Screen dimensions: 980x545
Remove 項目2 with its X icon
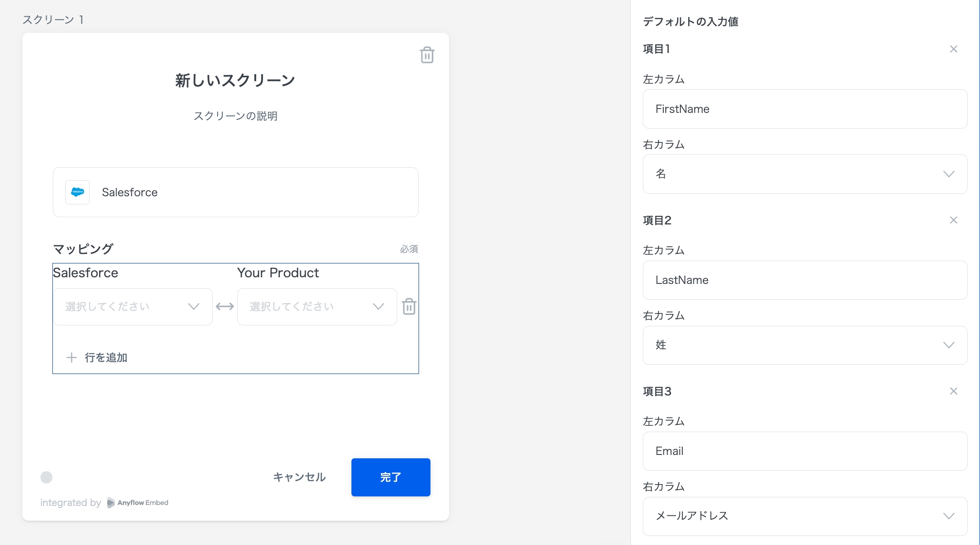point(953,220)
